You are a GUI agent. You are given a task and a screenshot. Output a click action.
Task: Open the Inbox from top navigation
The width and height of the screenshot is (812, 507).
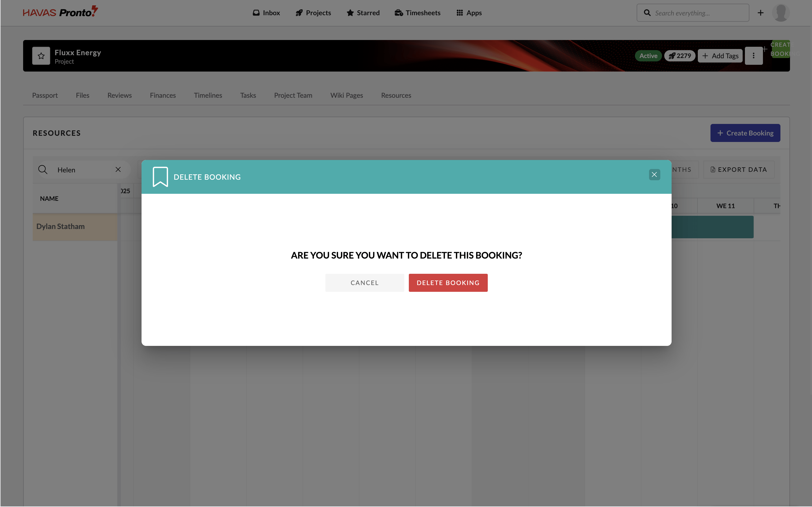(266, 13)
